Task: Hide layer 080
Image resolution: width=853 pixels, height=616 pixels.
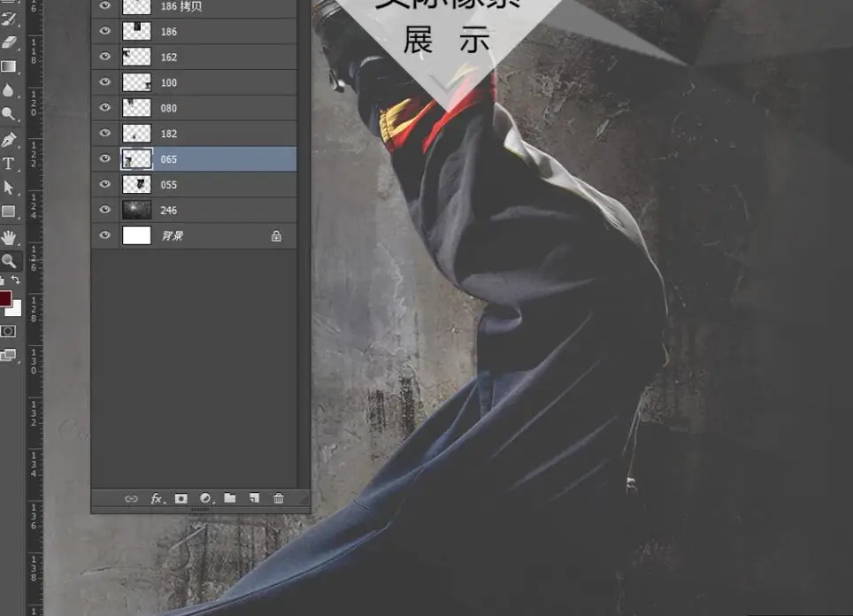Action: [105, 108]
